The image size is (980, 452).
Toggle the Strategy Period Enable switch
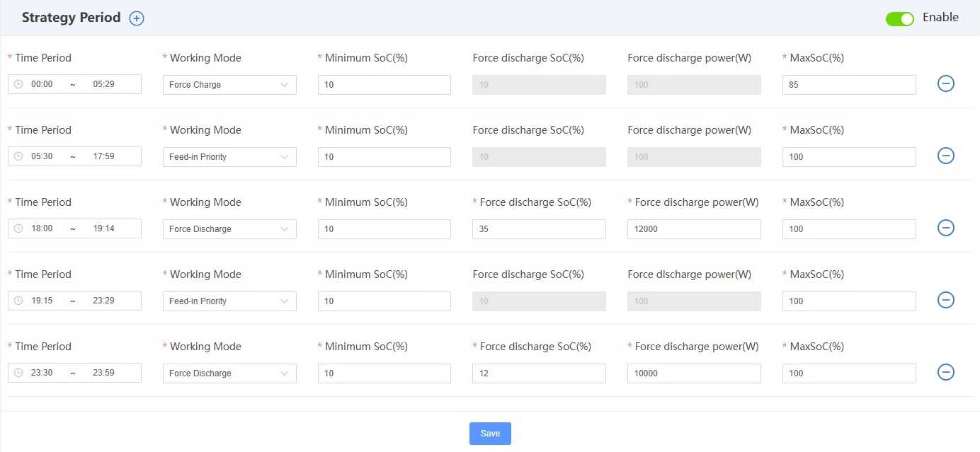click(x=899, y=18)
